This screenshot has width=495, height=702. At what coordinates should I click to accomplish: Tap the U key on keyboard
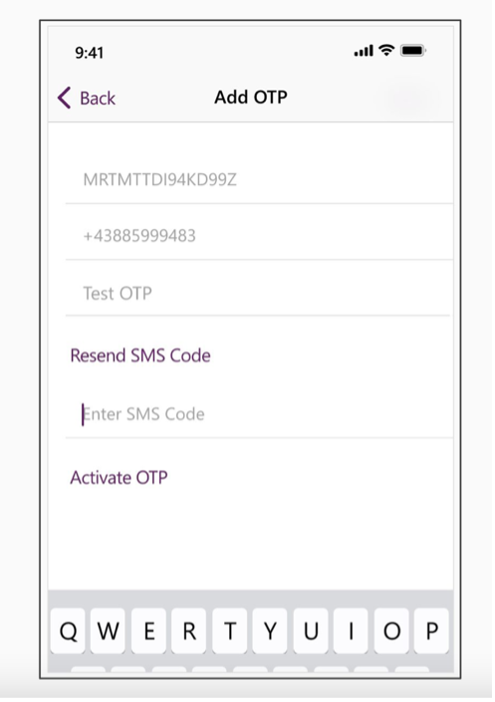click(311, 631)
